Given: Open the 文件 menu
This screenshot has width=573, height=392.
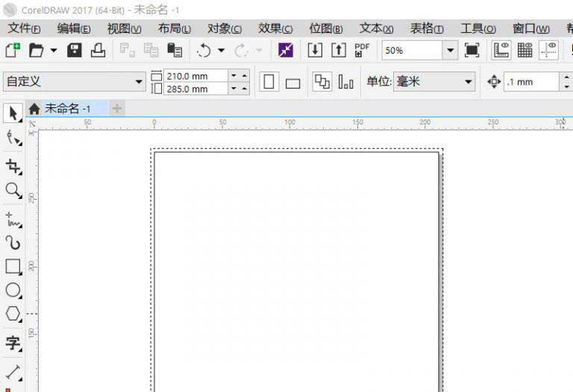Looking at the screenshot, I should pyautogui.click(x=24, y=28).
